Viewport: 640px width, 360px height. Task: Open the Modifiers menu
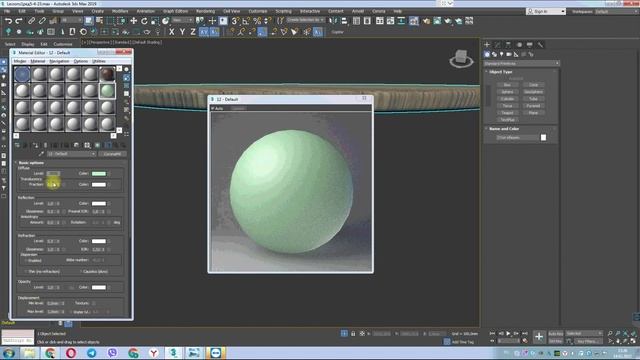click(x=120, y=11)
